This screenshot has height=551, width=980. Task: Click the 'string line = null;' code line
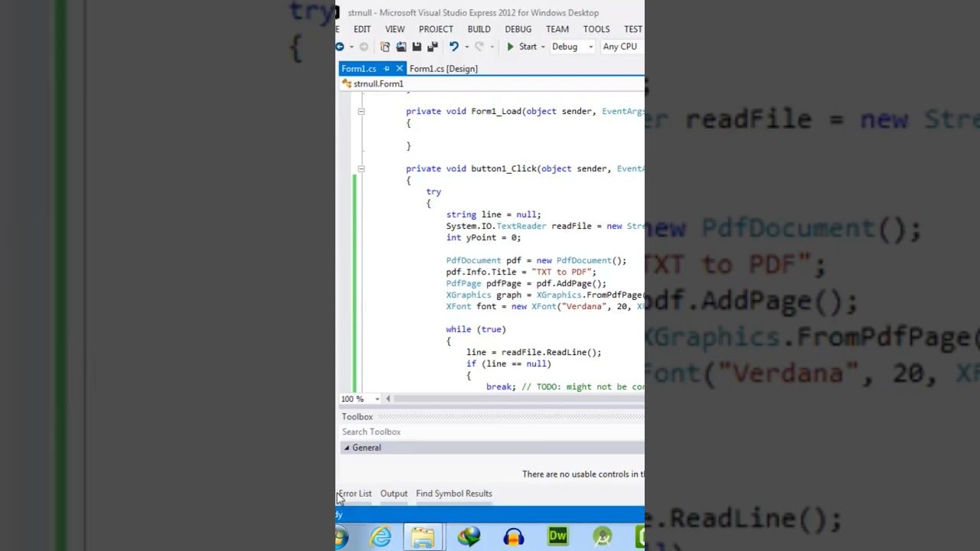(493, 215)
